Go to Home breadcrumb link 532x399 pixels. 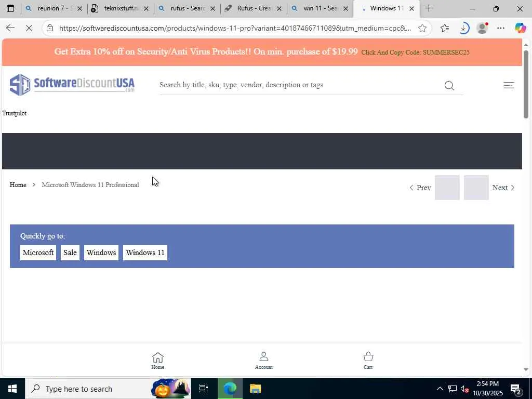point(18,185)
